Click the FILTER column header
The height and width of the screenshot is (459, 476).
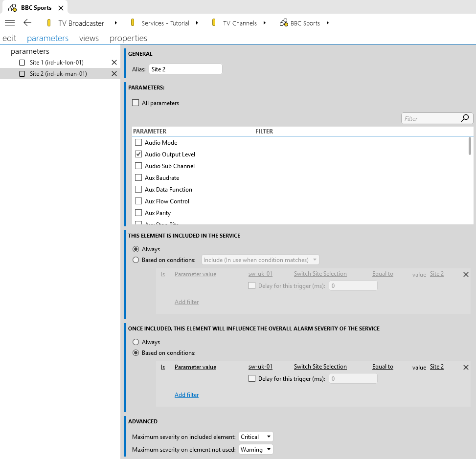point(264,131)
